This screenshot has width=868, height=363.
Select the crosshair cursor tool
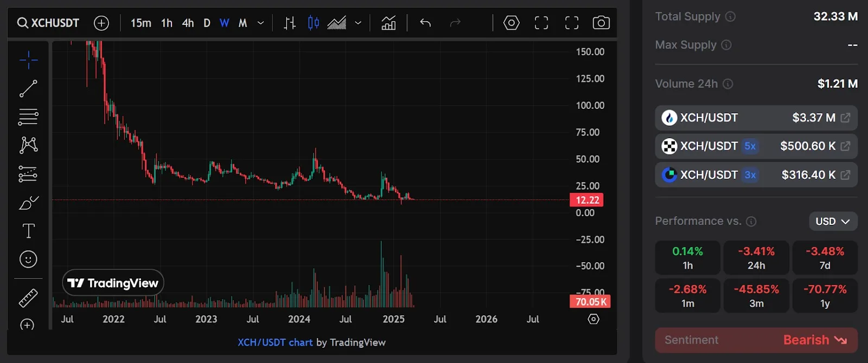coord(28,60)
